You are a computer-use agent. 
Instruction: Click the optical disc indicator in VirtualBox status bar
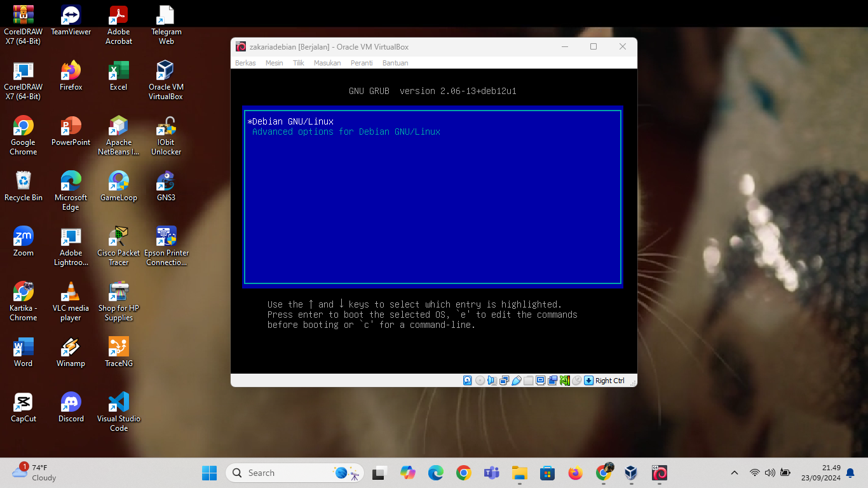pos(480,381)
